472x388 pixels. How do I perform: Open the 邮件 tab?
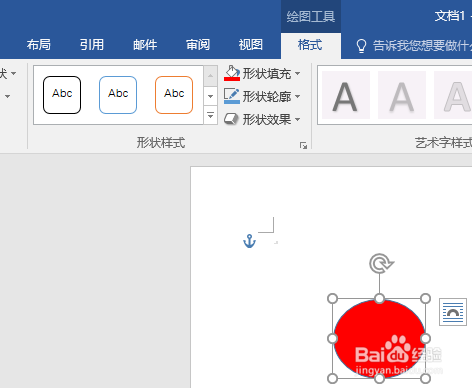[145, 45]
